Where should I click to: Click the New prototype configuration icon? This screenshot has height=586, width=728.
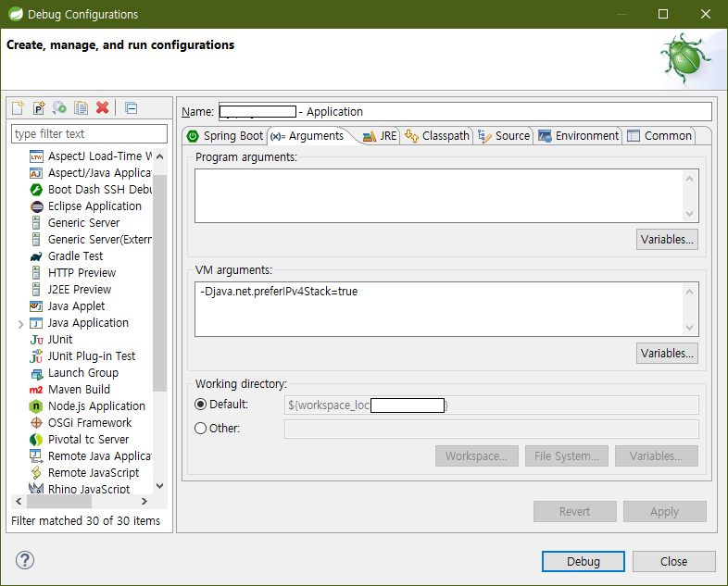click(39, 107)
